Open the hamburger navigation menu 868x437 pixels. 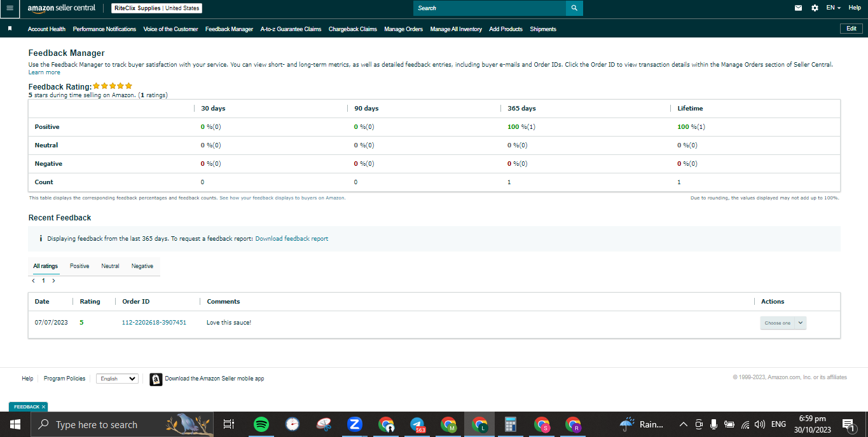[10, 8]
